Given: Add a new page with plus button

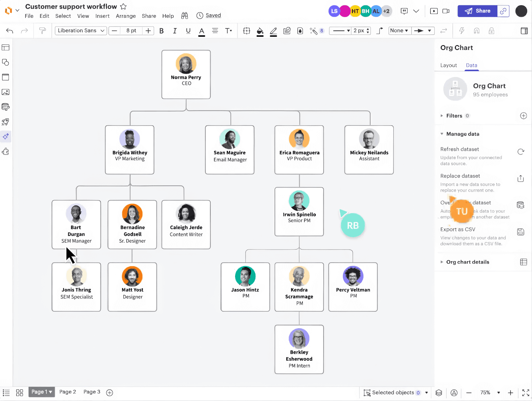Looking at the screenshot, I should coord(109,393).
